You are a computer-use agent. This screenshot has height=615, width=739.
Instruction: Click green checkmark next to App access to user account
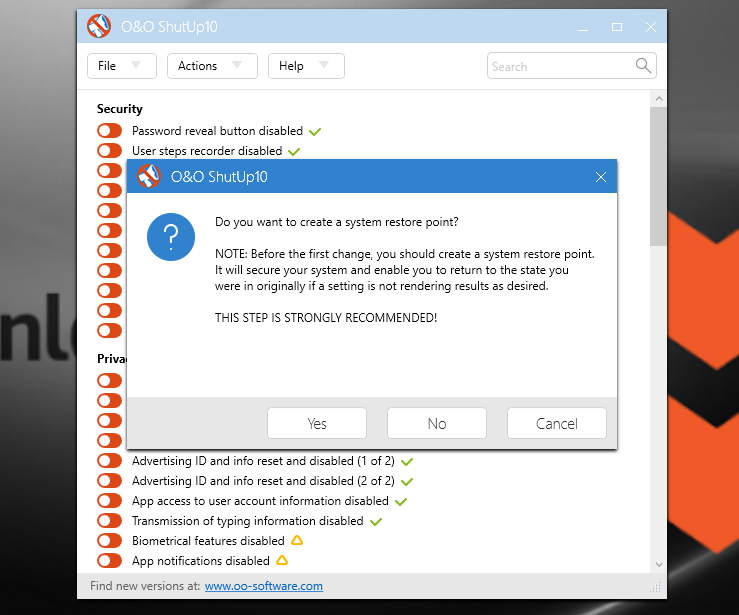click(401, 501)
